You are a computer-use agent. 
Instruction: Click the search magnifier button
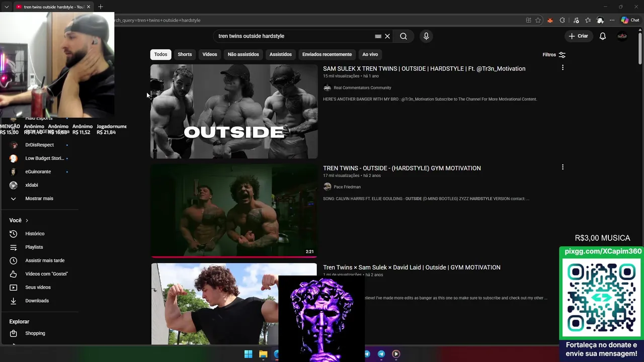pyautogui.click(x=404, y=36)
